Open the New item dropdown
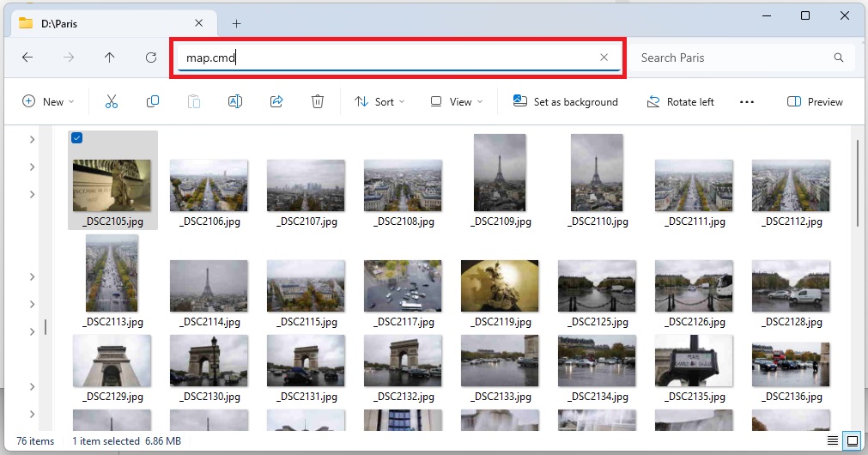The image size is (868, 455). tap(47, 102)
